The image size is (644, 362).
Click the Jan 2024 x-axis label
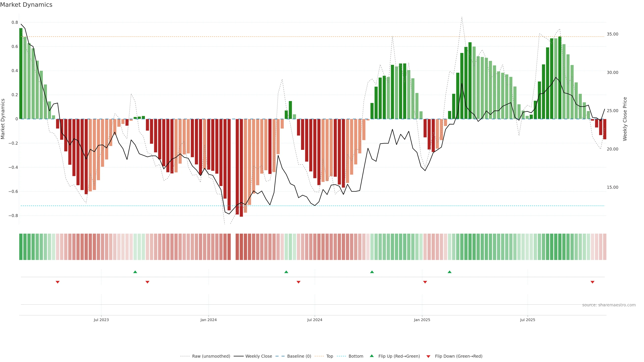point(208,320)
